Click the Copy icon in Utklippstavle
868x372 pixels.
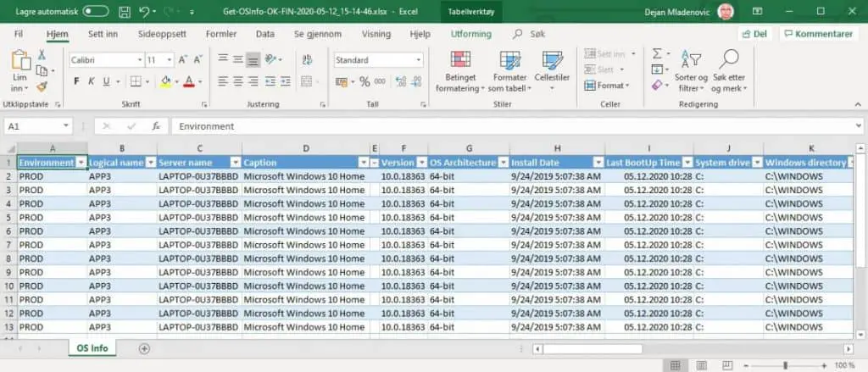[42, 71]
